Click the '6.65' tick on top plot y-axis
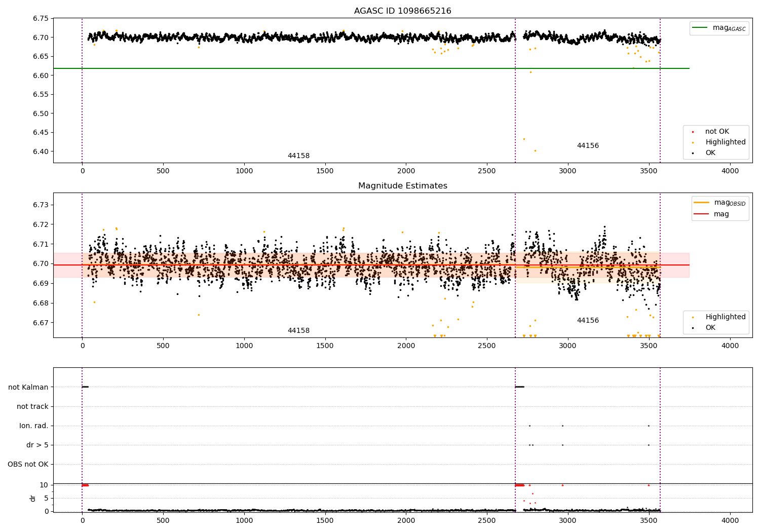The width and height of the screenshot is (760, 532). pos(41,56)
